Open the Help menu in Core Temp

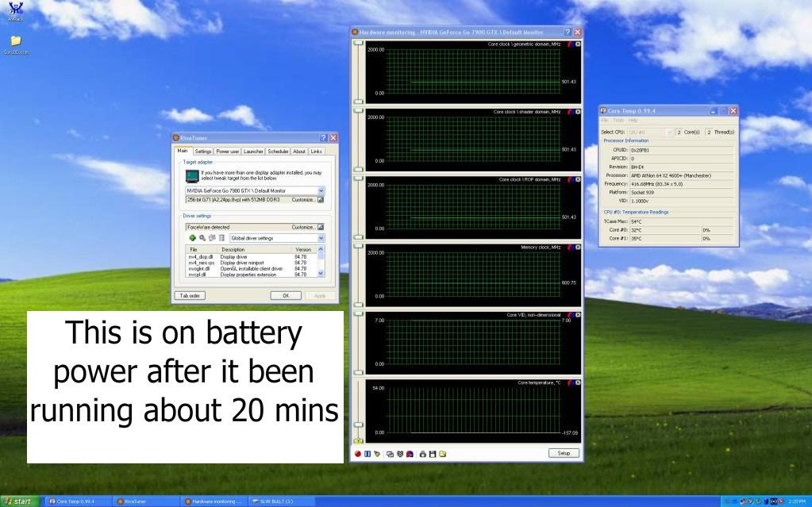(633, 120)
